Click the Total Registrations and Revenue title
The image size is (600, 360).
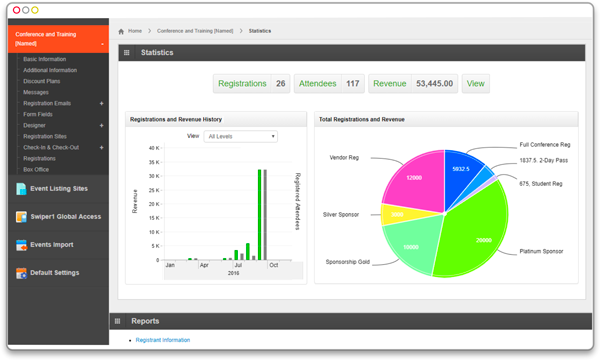click(x=362, y=120)
